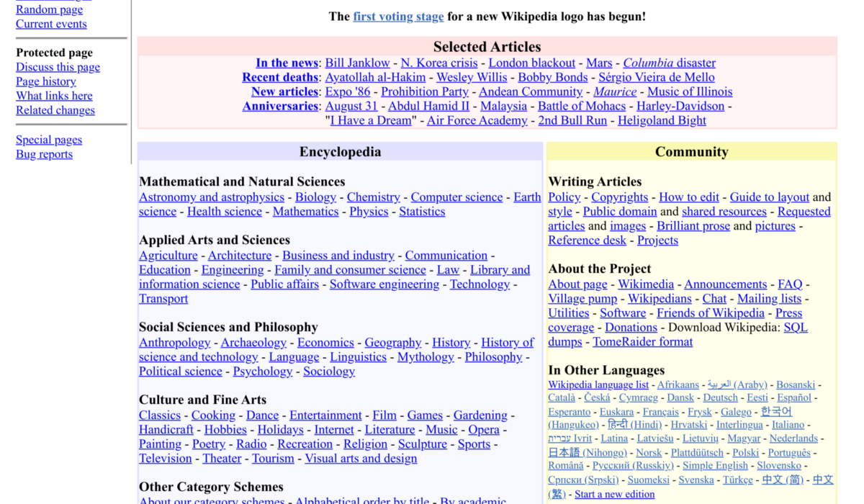Open Mailing lists page

coord(769,299)
